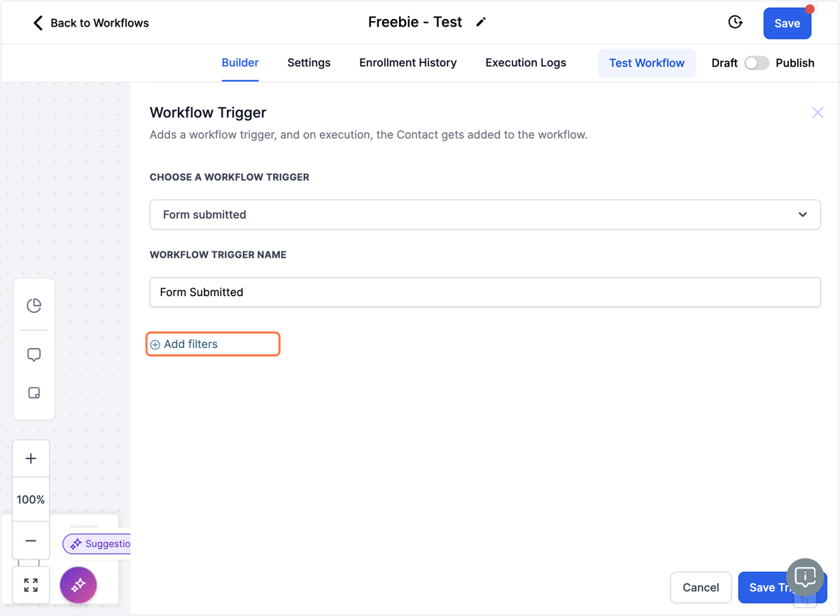Click plus icon beside Add filters
840x616 pixels.
tap(155, 344)
